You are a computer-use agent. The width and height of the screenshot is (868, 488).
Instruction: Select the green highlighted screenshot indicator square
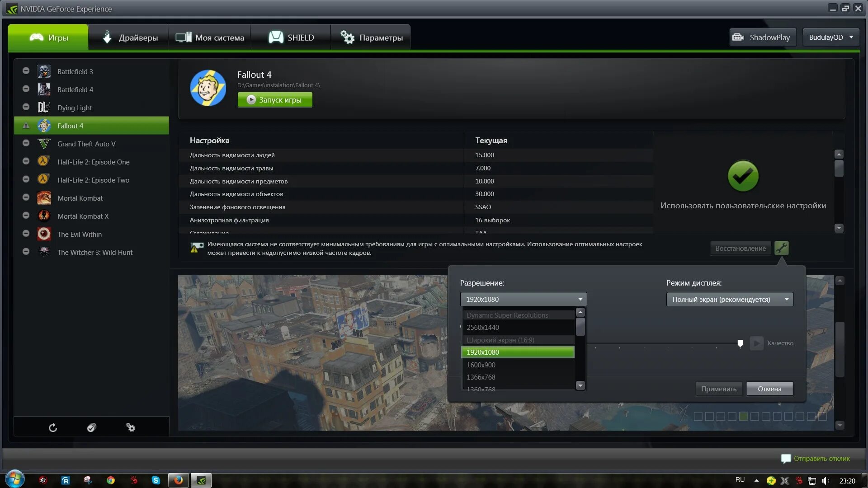click(743, 416)
